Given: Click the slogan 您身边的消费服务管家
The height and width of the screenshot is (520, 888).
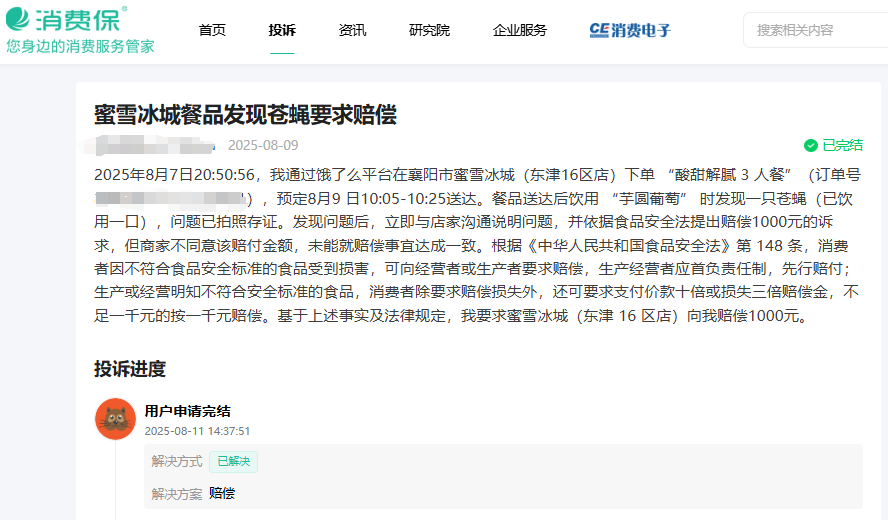Looking at the screenshot, I should point(80,46).
